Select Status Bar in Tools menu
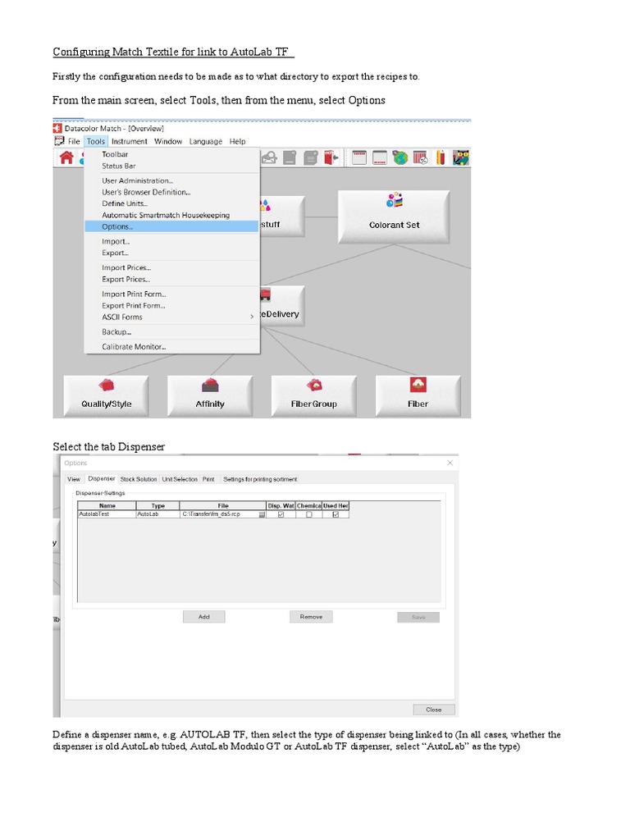This screenshot has height=840, width=630. tap(171, 166)
